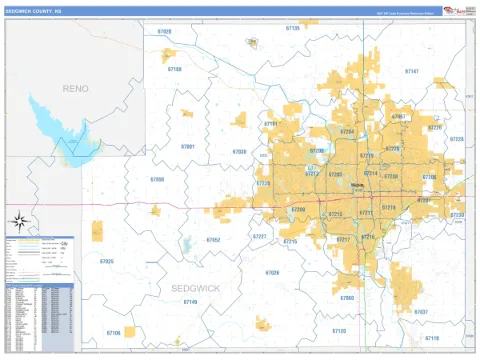
Task: Click ZIP code label 67106
Action: [x=113, y=333]
